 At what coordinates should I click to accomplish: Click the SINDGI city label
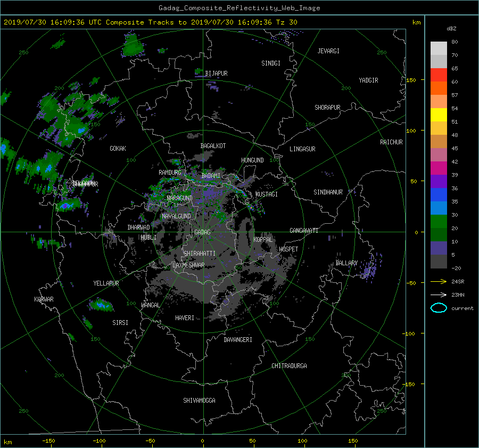pyautogui.click(x=271, y=63)
